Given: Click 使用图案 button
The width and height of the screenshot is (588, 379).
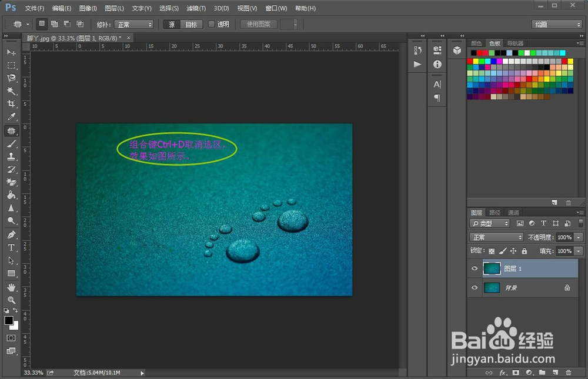Looking at the screenshot, I should coord(258,24).
